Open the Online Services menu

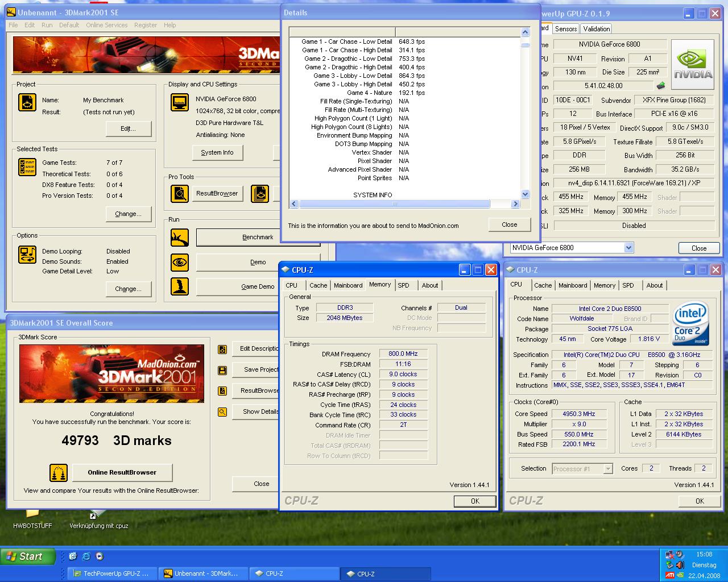click(107, 25)
